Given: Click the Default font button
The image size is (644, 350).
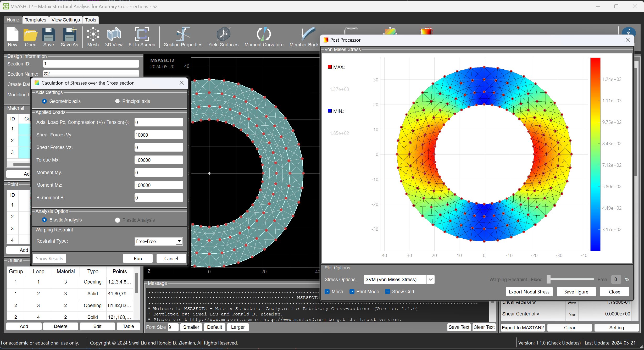Looking at the screenshot, I should coord(214,327).
